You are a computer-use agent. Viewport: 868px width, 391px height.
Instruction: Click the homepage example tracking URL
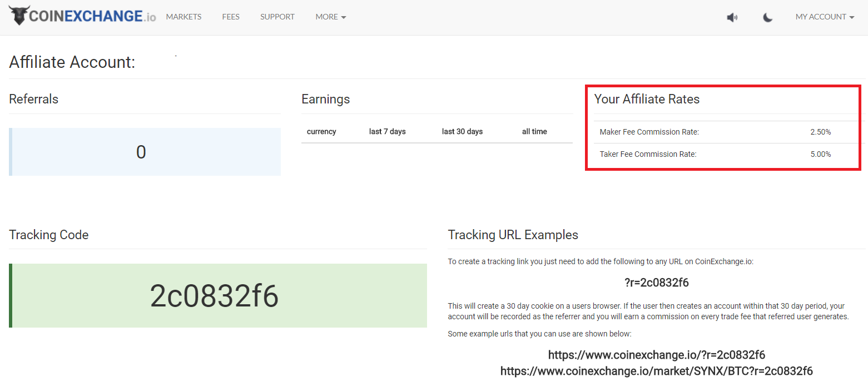[656, 355]
